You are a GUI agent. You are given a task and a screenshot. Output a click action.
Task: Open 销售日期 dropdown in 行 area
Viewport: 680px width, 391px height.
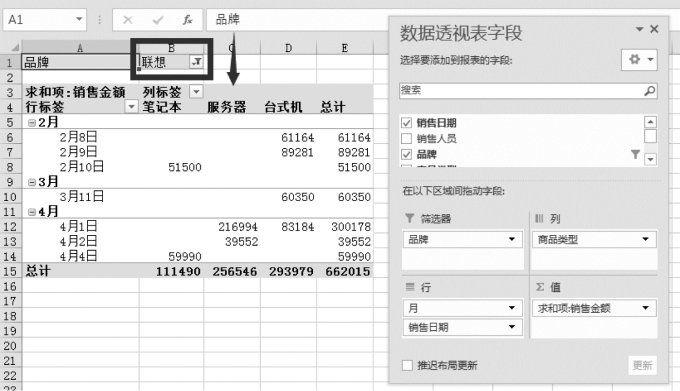[512, 327]
